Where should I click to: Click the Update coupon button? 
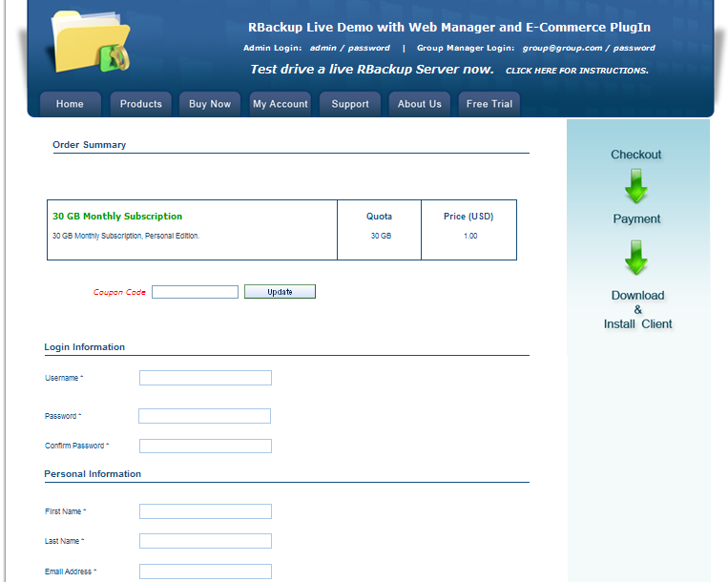(280, 292)
